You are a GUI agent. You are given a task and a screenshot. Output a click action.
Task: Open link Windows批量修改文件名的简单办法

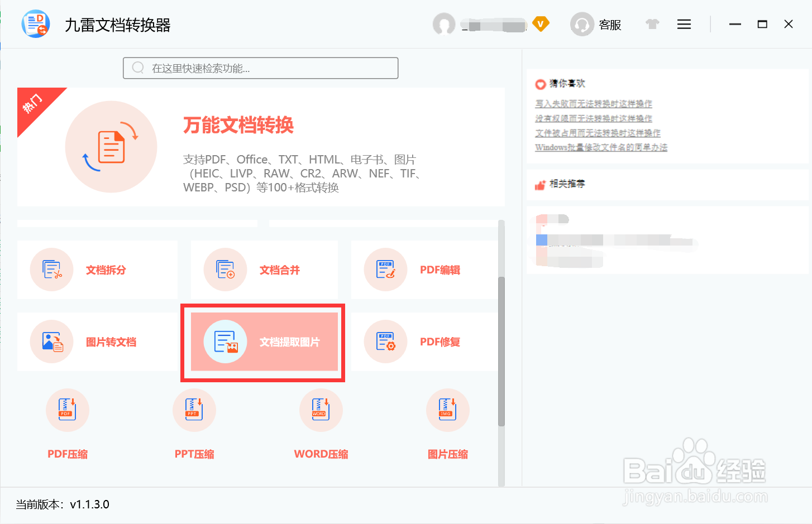coord(601,147)
